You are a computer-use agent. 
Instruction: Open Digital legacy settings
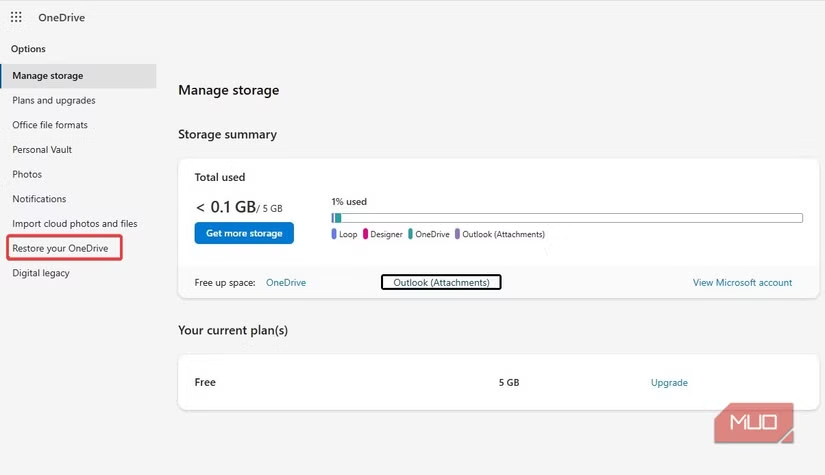pos(41,273)
